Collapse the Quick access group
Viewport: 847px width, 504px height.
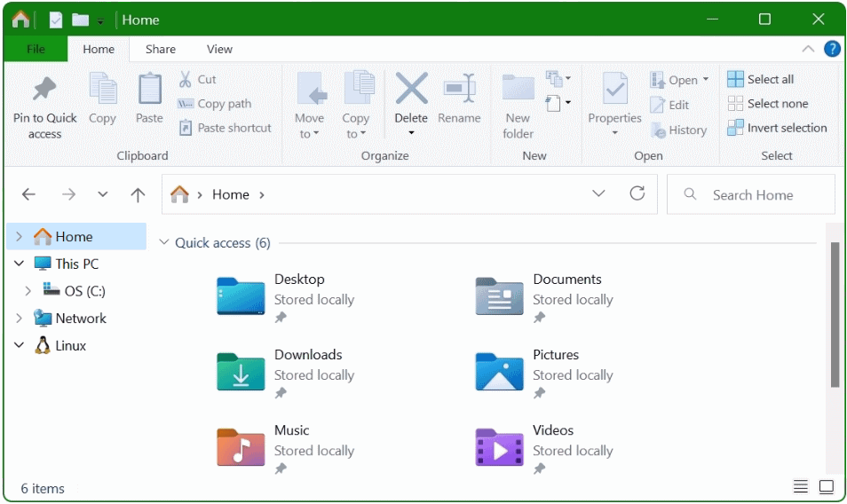click(164, 242)
